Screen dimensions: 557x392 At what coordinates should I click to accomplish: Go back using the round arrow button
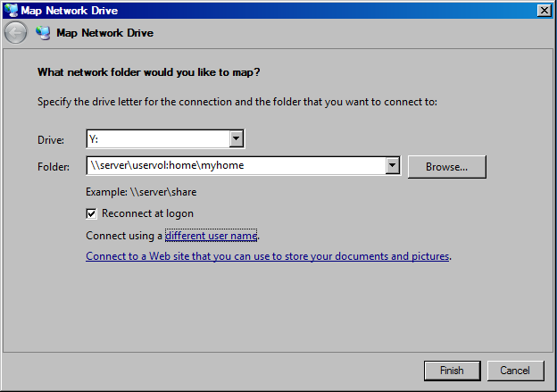(16, 33)
